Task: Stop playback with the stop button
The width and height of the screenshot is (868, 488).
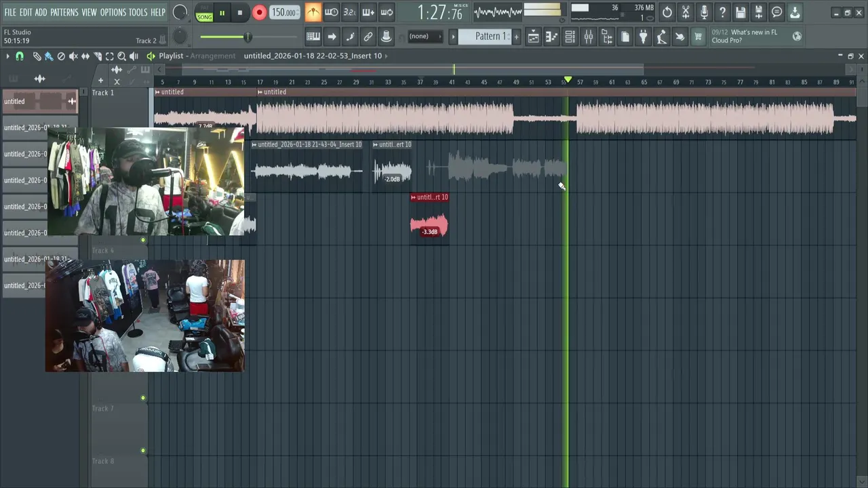Action: click(239, 13)
